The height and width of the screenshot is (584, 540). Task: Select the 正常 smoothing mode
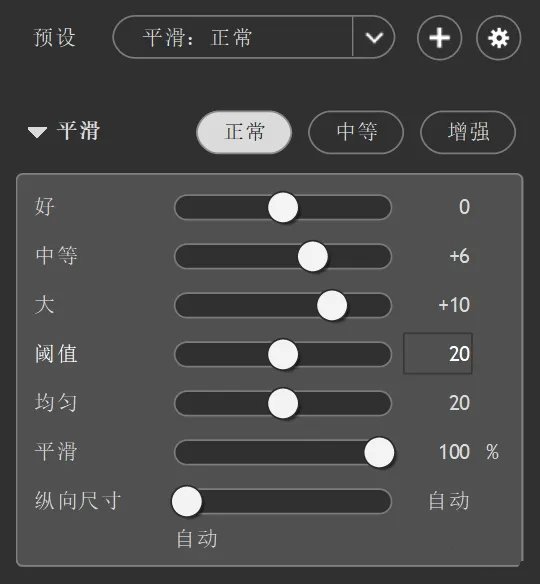click(244, 132)
